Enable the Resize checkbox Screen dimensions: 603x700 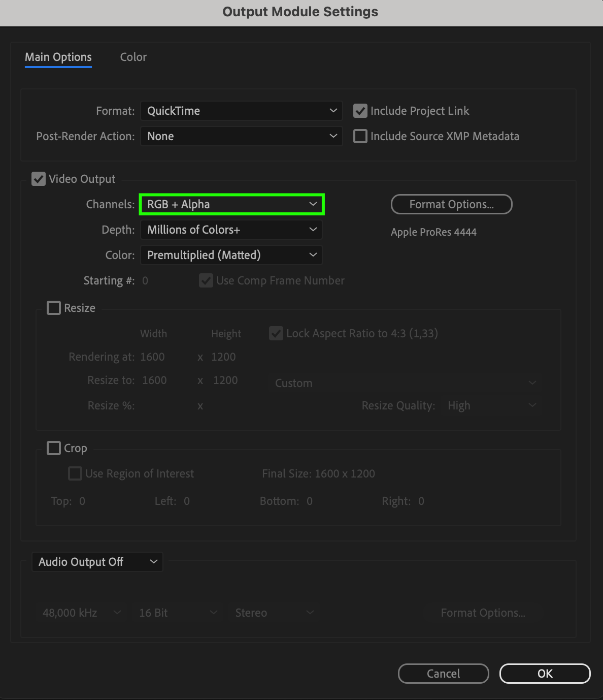tap(54, 308)
